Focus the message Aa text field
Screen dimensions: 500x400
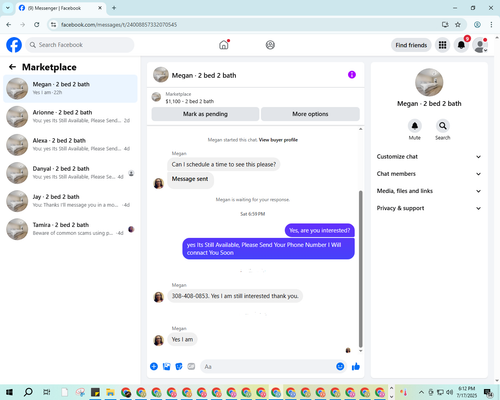(x=267, y=367)
